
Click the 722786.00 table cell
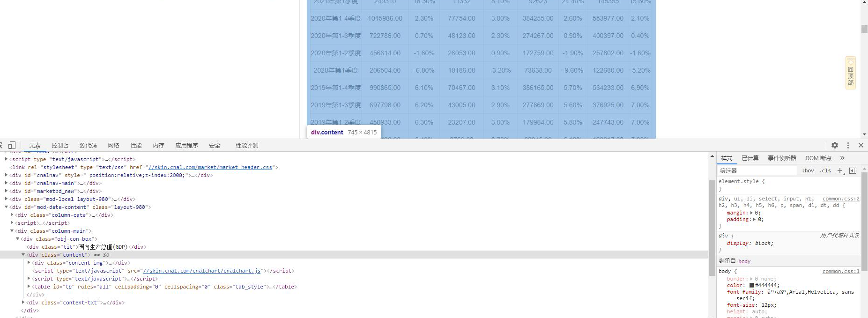pos(385,36)
